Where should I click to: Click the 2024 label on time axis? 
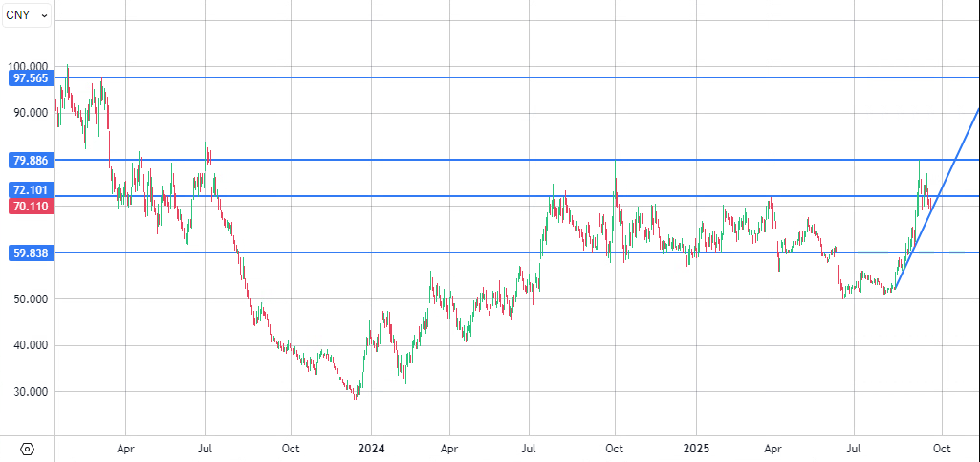372,447
